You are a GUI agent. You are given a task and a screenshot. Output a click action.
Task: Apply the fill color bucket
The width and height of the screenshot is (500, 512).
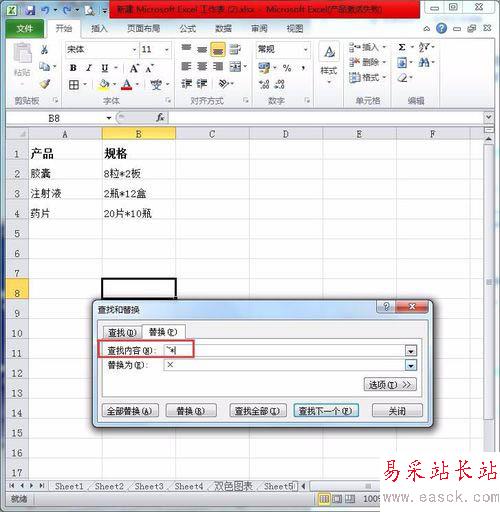pyautogui.click(x=104, y=84)
